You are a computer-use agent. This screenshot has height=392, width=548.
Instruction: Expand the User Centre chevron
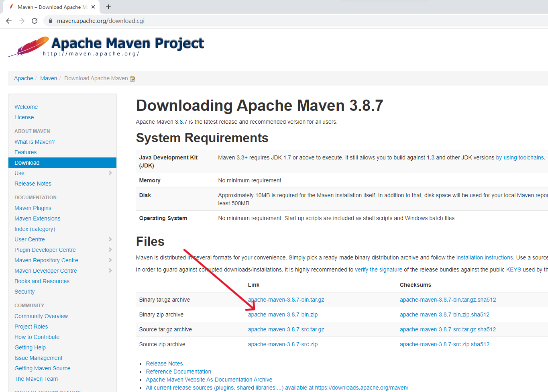pos(110,239)
